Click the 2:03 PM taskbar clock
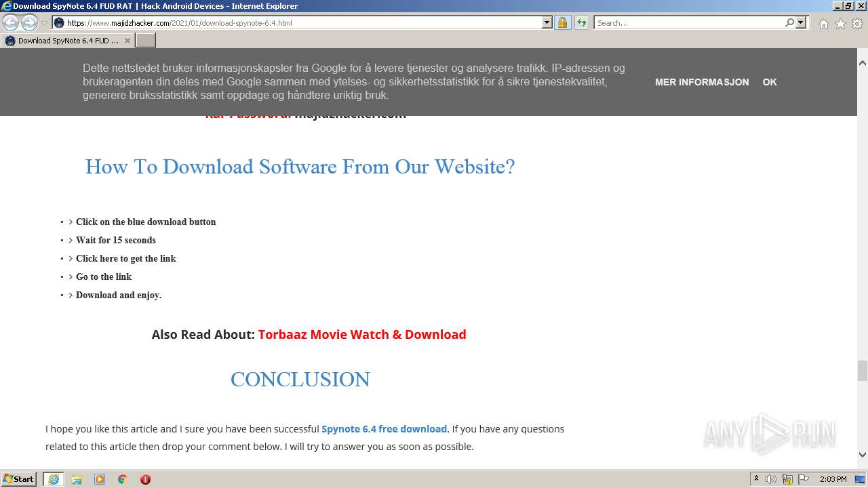 pos(833,479)
